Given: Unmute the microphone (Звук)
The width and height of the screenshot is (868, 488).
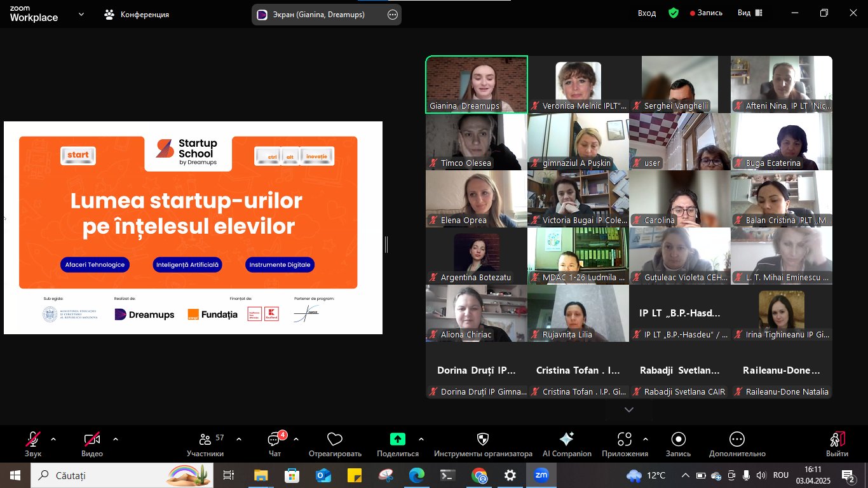Looking at the screenshot, I should coord(33,444).
